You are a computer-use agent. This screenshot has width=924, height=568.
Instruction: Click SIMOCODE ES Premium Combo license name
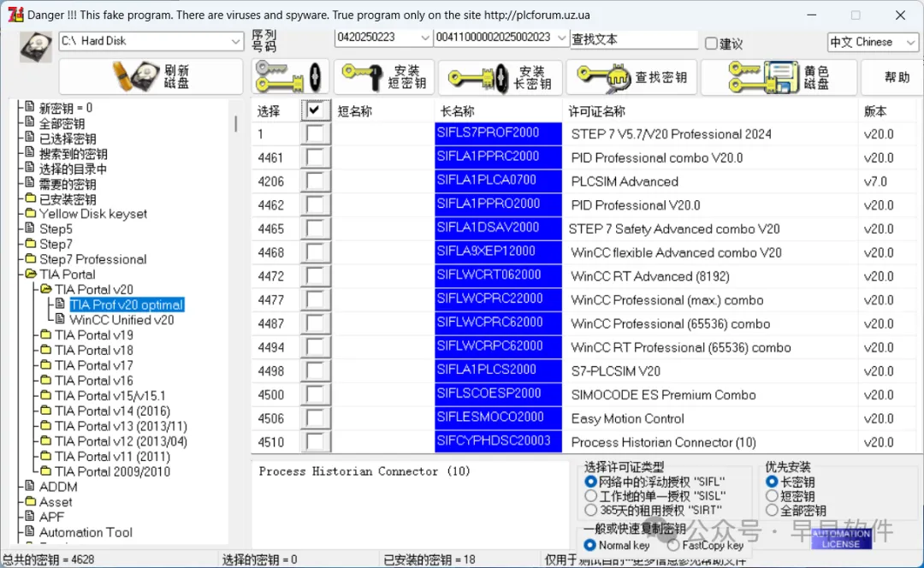664,394
